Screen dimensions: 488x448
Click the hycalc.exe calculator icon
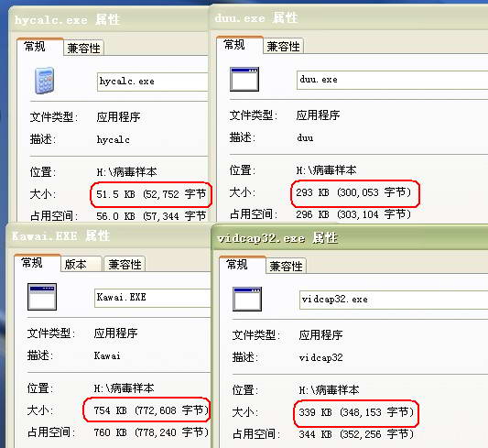tap(44, 81)
